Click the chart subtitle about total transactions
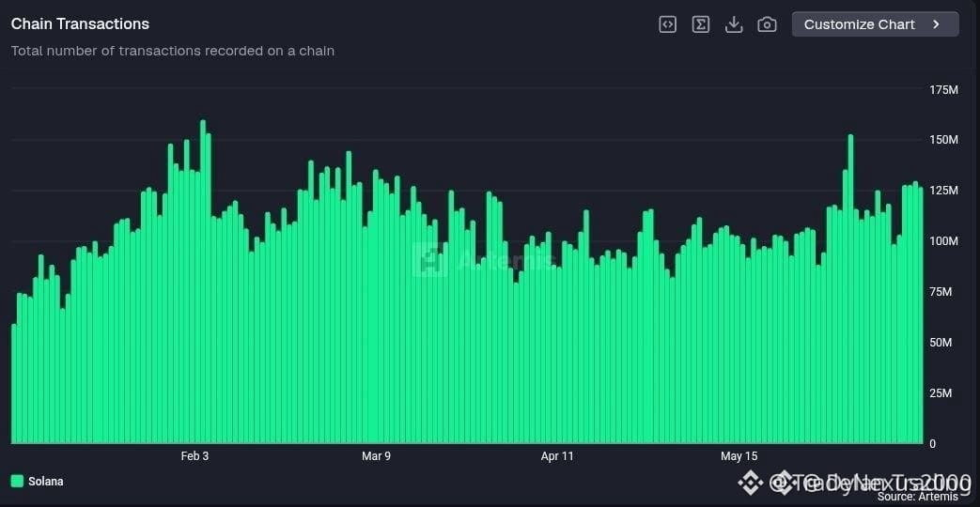This screenshot has width=980, height=507. tap(173, 51)
